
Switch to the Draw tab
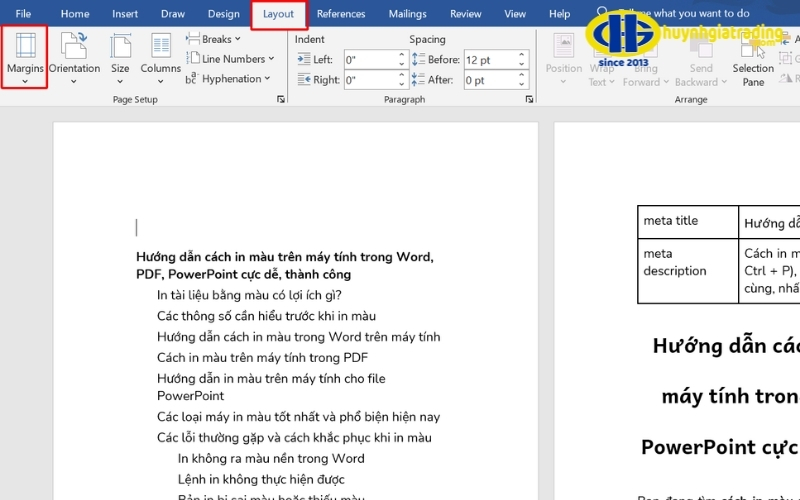click(x=173, y=14)
